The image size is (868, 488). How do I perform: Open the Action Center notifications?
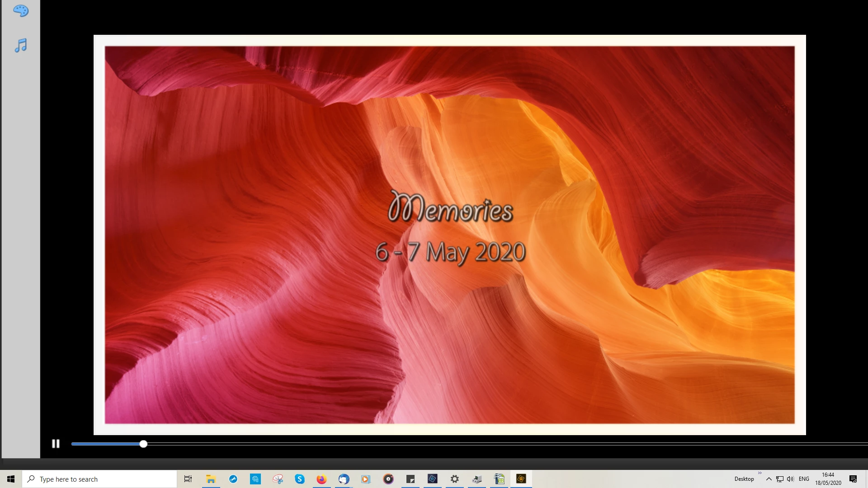pos(853,479)
